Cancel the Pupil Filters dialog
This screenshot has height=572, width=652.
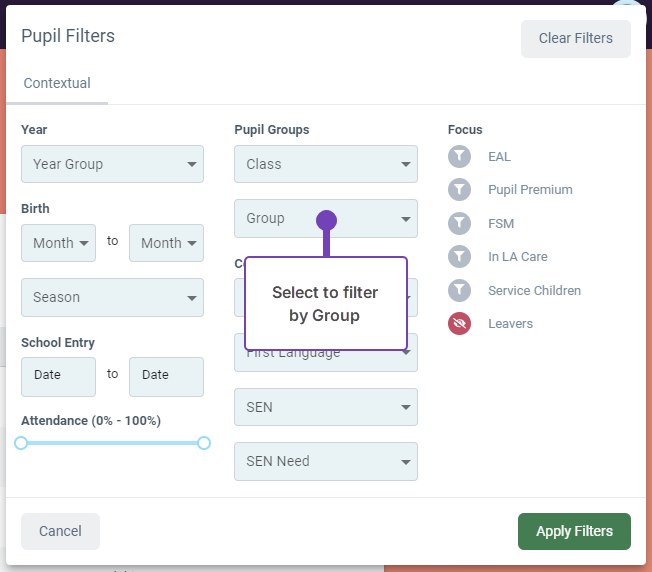[x=60, y=532]
